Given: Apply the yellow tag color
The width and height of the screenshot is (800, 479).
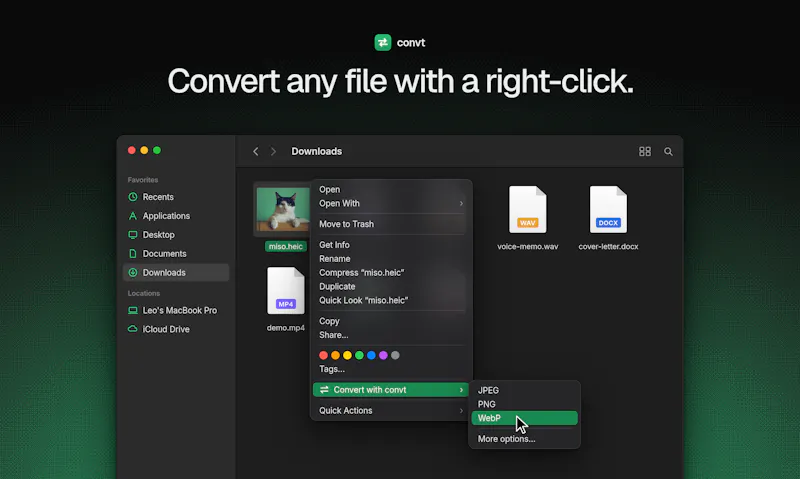Looking at the screenshot, I should click(347, 355).
